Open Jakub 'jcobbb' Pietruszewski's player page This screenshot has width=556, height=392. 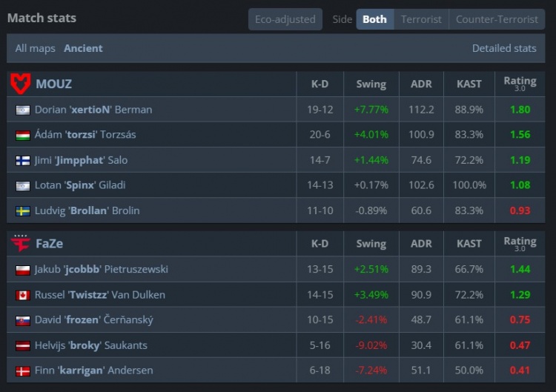[101, 269]
